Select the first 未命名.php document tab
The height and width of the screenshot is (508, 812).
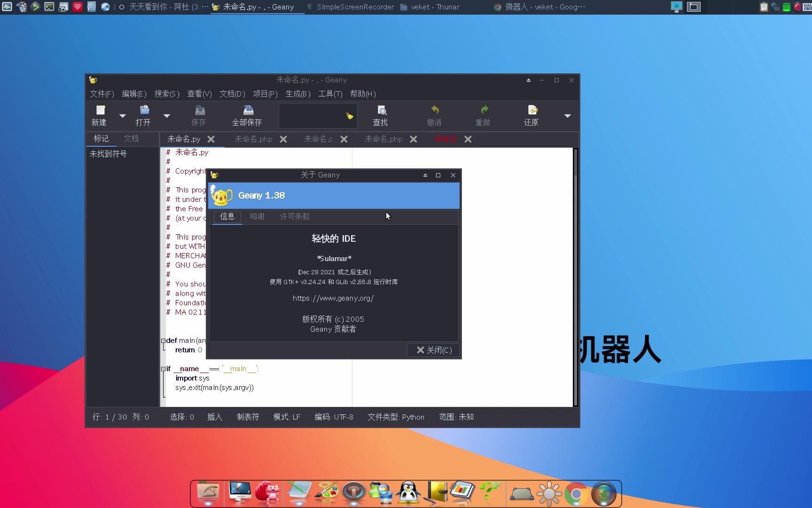tap(253, 139)
